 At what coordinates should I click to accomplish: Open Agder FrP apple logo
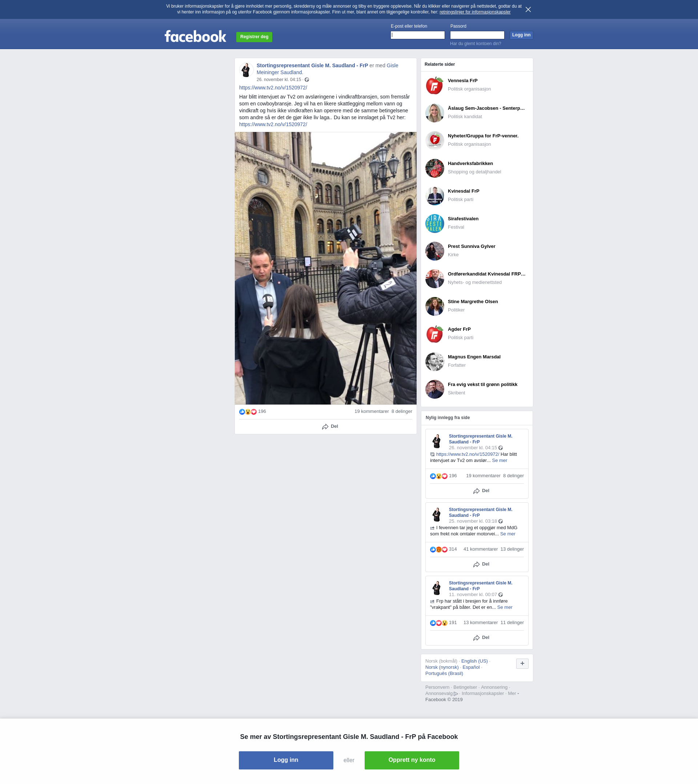pos(434,334)
